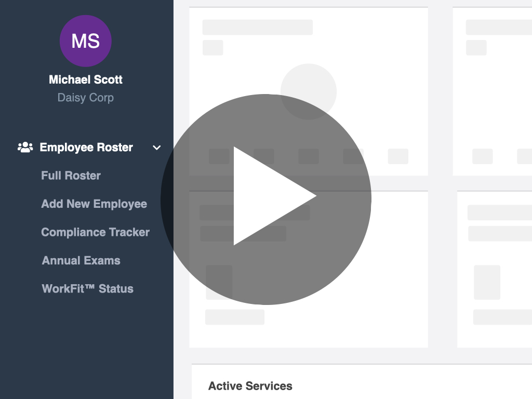
Task: Click the Employee Roster people icon
Action: point(25,147)
